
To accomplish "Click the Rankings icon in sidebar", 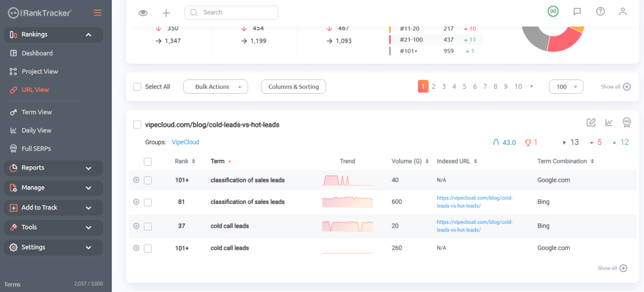I will coord(13,34).
